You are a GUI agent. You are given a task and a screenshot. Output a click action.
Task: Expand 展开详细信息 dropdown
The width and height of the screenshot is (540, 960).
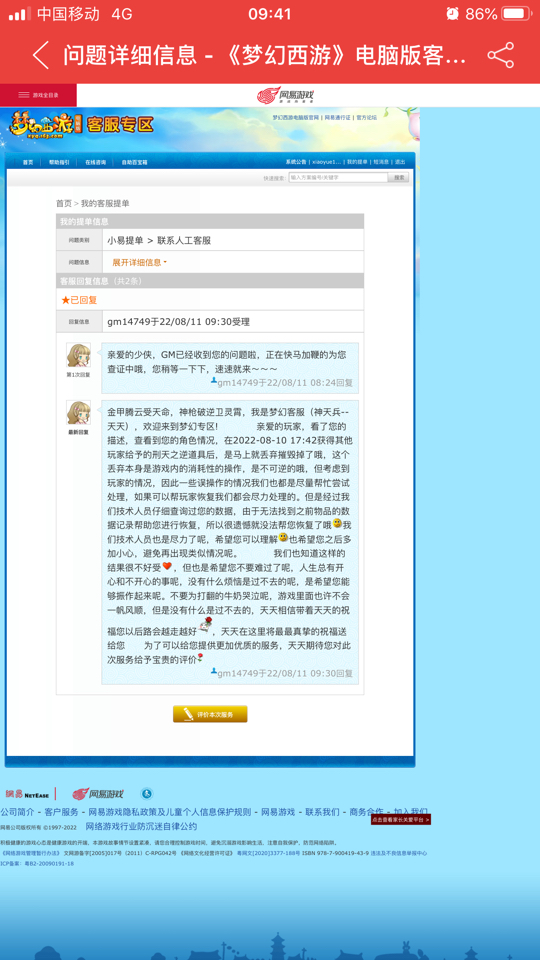tap(139, 262)
